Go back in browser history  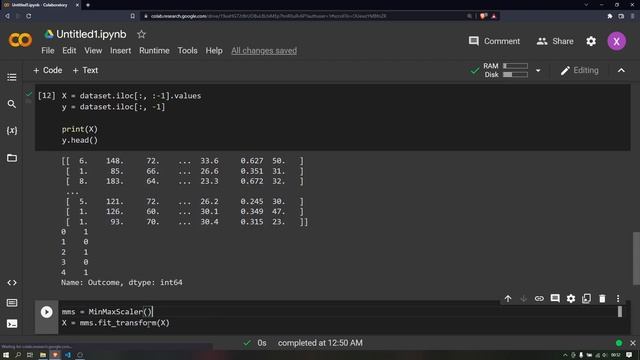(x=7, y=16)
